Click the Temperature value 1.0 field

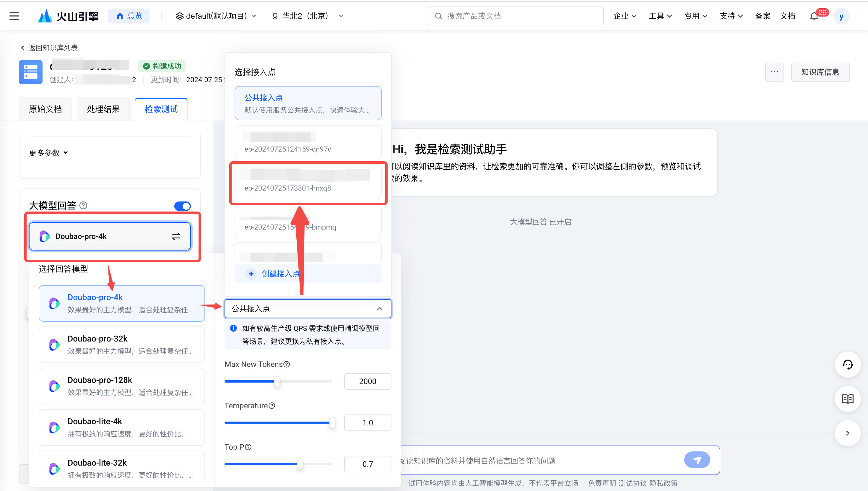(x=368, y=423)
